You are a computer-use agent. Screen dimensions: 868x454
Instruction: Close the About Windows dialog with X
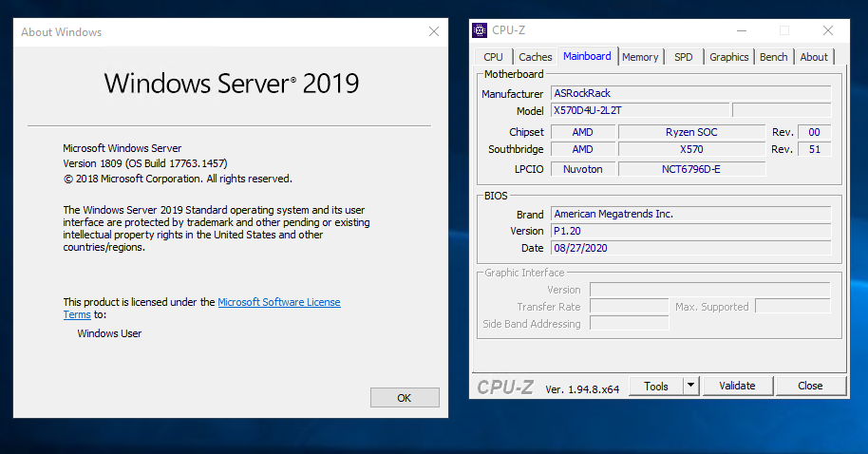click(x=434, y=31)
